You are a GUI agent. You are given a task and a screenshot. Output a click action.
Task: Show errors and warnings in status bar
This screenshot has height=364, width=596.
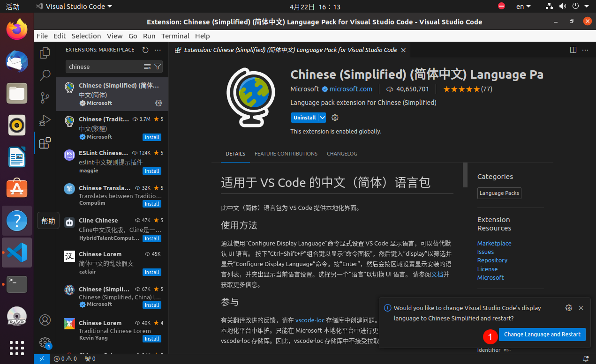(65, 359)
